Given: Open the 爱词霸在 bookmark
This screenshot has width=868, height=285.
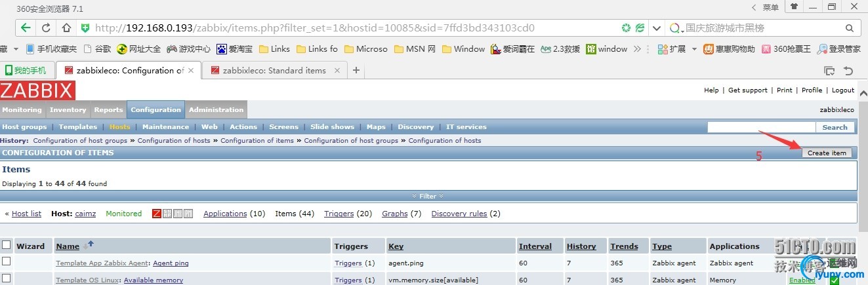Looking at the screenshot, I should point(513,48).
